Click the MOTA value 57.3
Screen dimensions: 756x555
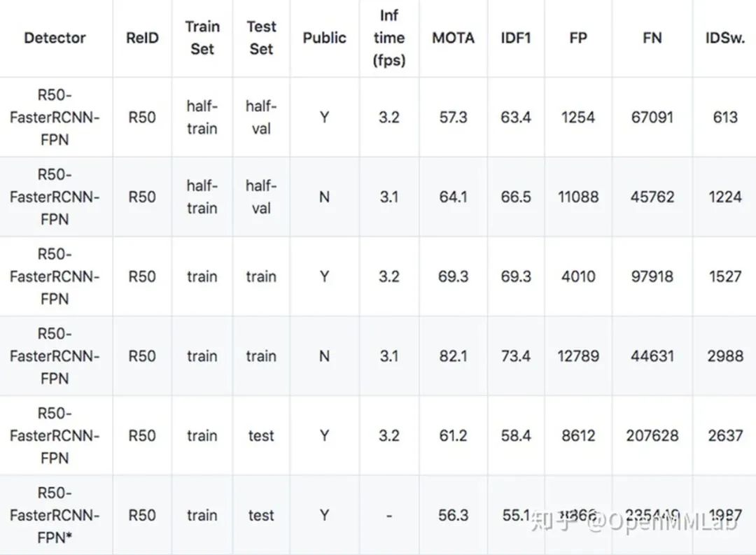point(453,117)
